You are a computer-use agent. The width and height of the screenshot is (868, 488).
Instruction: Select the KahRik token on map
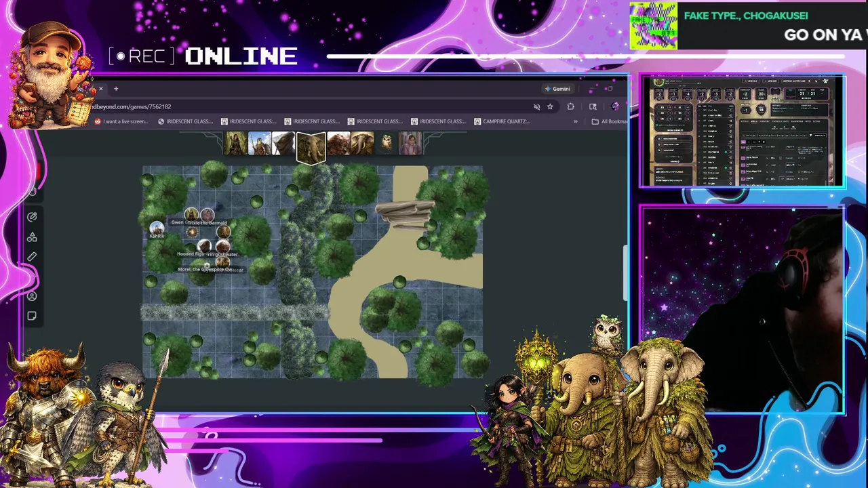coord(157,228)
